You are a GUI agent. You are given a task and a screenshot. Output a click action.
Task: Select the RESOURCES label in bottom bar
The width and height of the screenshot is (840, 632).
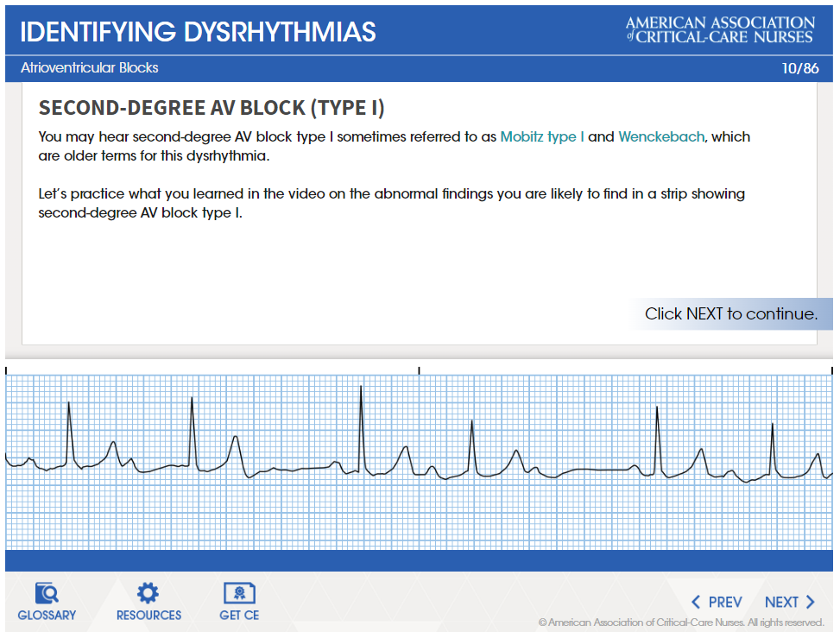pos(148,616)
